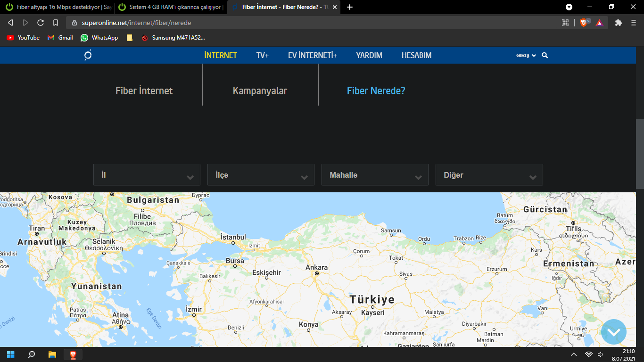Open the YARDIM menu
The width and height of the screenshot is (644, 362).
369,55
